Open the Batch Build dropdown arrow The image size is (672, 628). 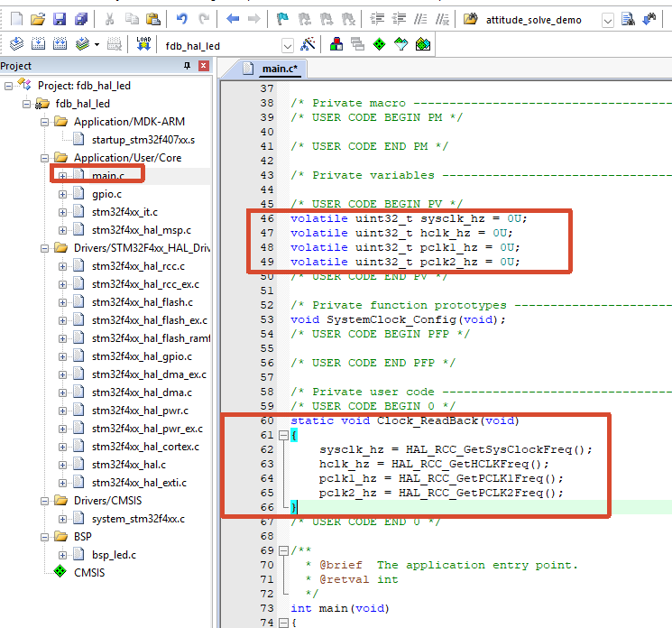coord(97,44)
